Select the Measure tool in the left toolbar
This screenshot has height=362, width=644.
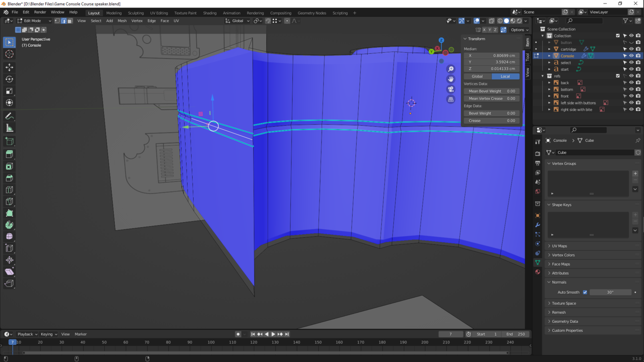(9, 128)
